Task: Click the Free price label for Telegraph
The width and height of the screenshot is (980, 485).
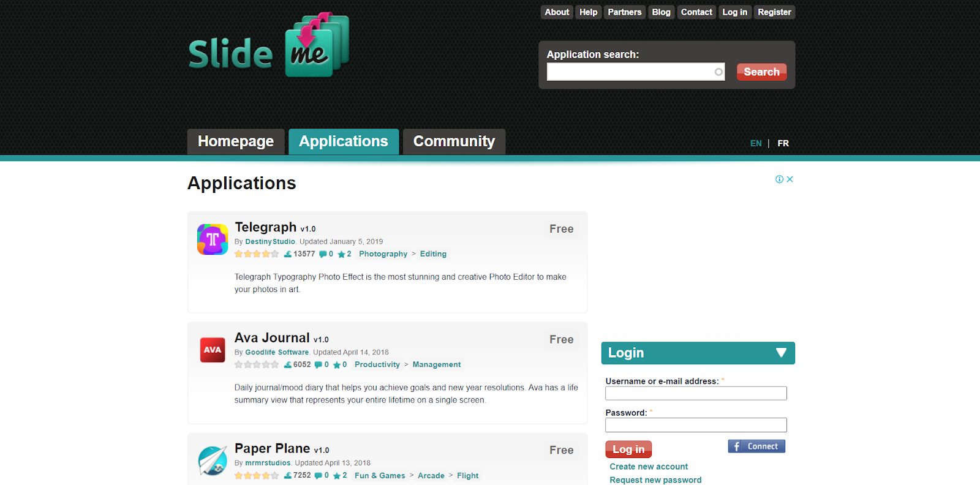Action: coord(562,229)
